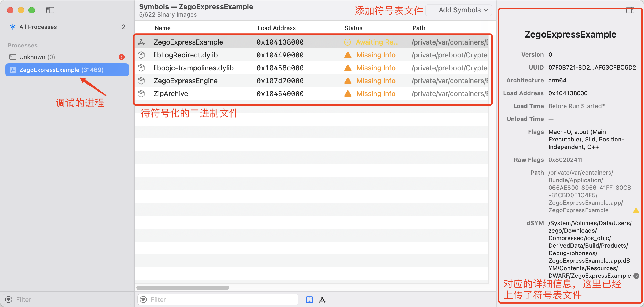Screen dimensions: 644x307
Task: Click the red error badge on Unknown
Action: (x=122, y=57)
